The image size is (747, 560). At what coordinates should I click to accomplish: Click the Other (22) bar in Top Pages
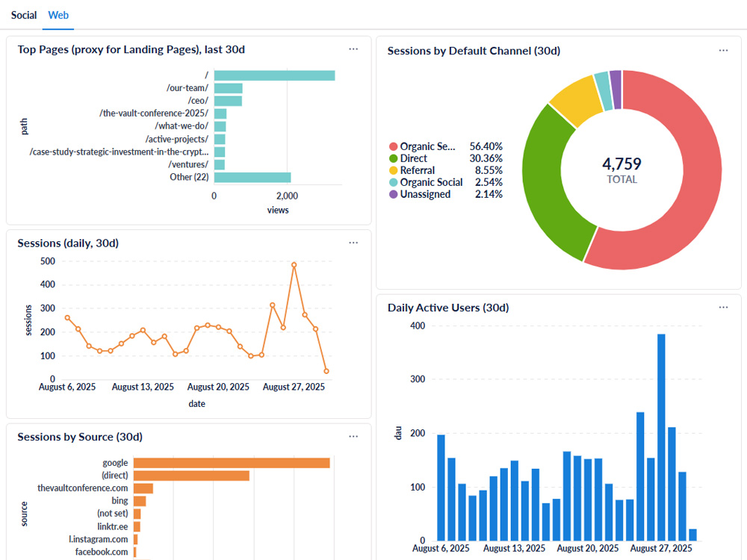tap(252, 177)
